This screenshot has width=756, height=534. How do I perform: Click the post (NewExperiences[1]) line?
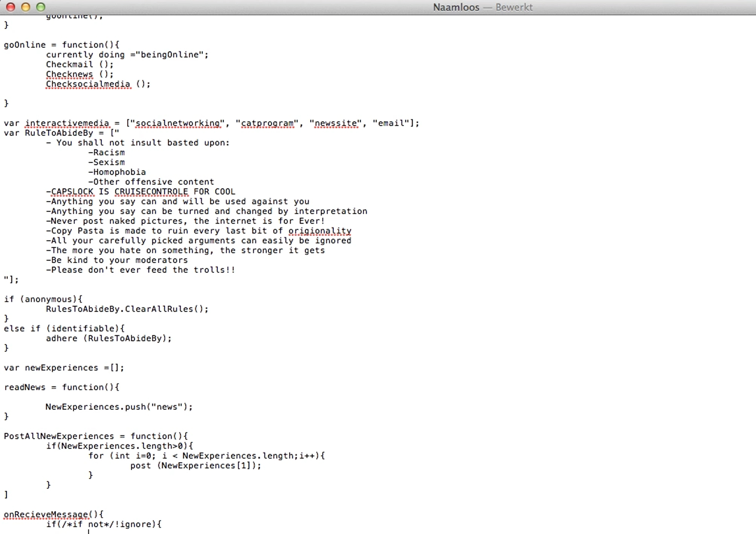195,466
